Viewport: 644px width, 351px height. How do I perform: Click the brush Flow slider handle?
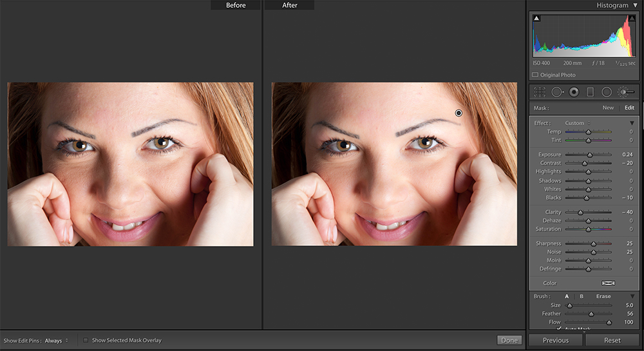pos(609,322)
